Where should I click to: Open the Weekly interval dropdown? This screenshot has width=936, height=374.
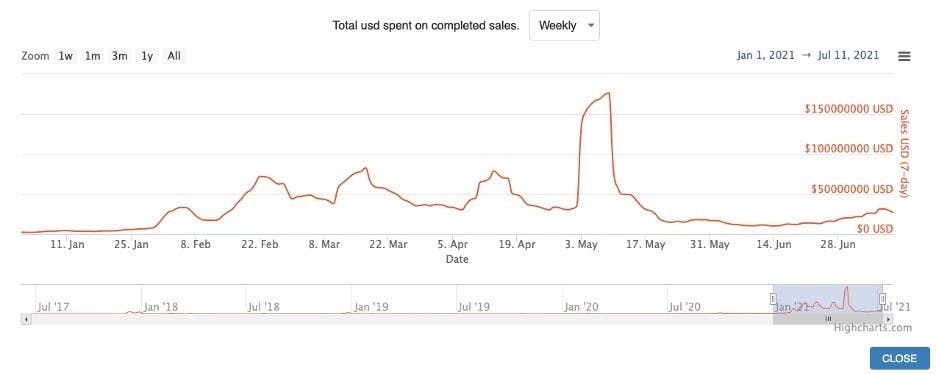pyautogui.click(x=564, y=25)
